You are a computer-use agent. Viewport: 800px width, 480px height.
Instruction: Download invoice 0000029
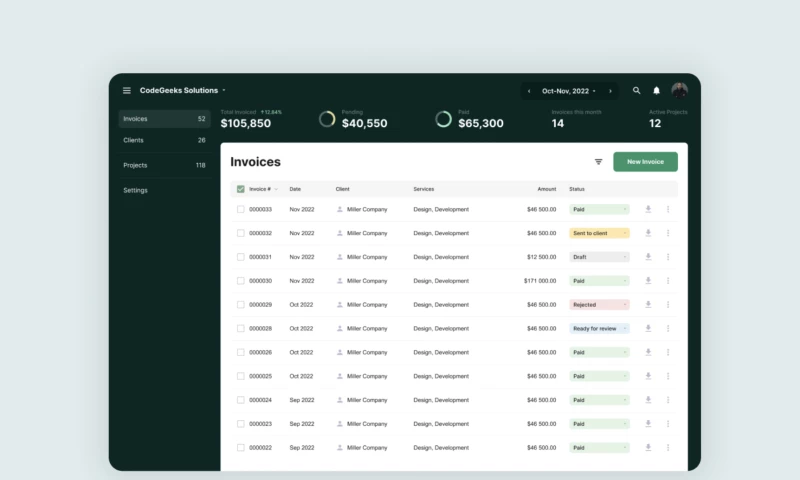click(648, 305)
